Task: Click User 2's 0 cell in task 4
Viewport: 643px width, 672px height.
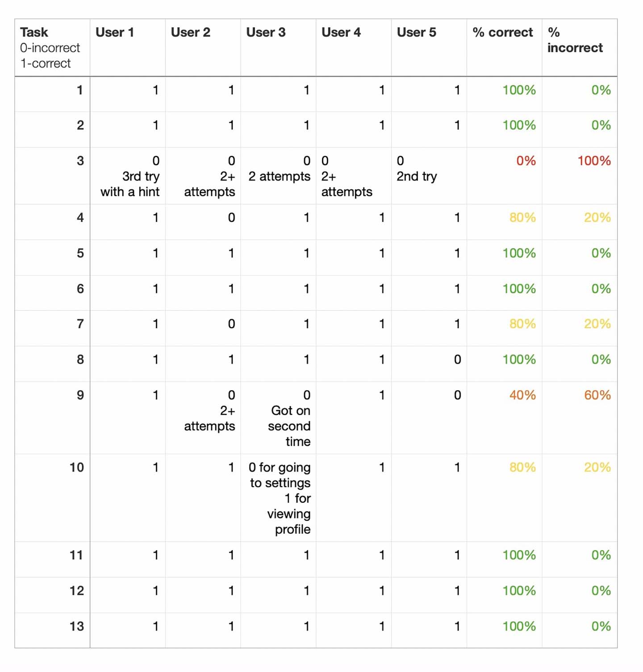Action: coord(231,218)
